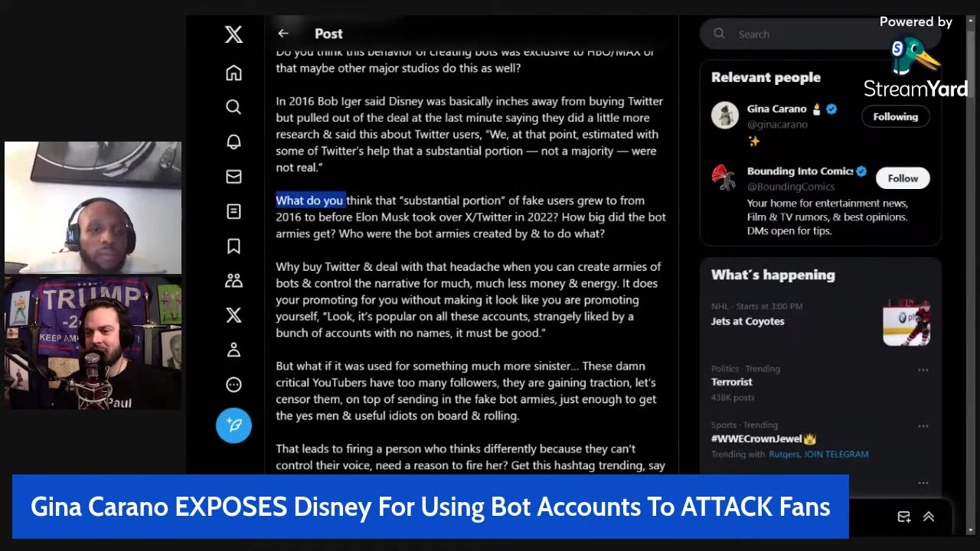Click Gina Carano verified badge
The height and width of the screenshot is (551, 980).
point(831,109)
